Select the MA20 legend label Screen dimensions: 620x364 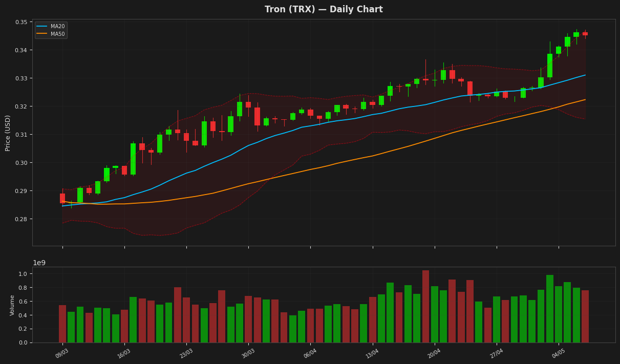(57, 27)
